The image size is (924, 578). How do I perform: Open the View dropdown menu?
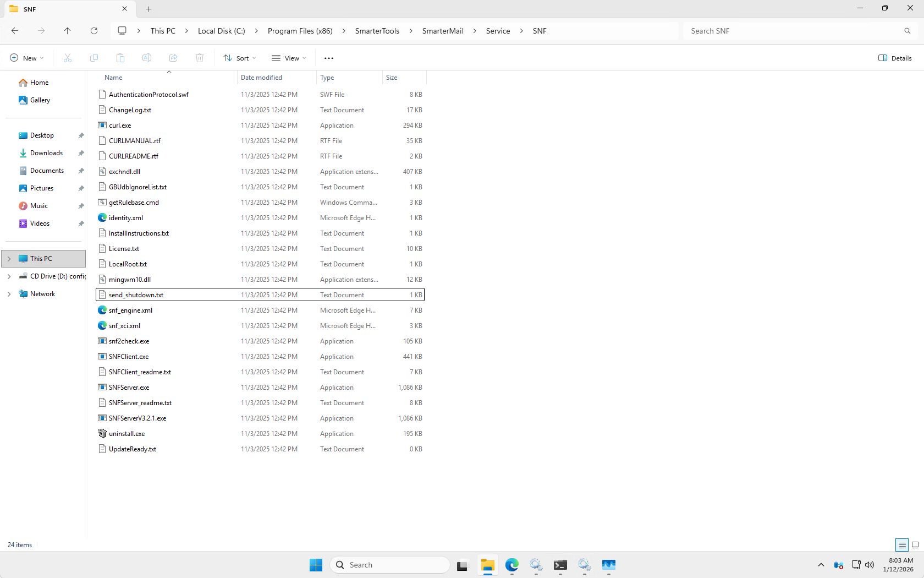pos(289,58)
